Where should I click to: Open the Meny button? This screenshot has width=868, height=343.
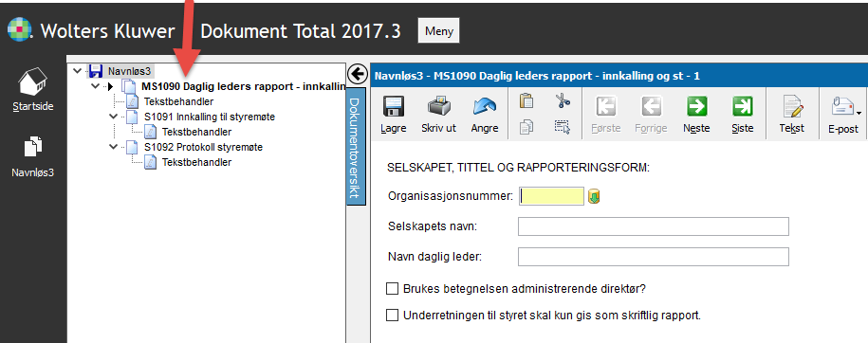(438, 31)
